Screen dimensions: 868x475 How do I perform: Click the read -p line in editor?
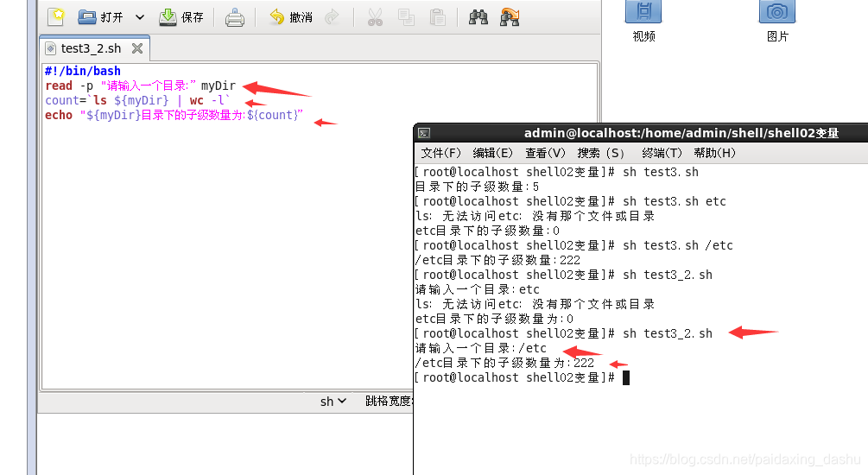click(x=141, y=85)
